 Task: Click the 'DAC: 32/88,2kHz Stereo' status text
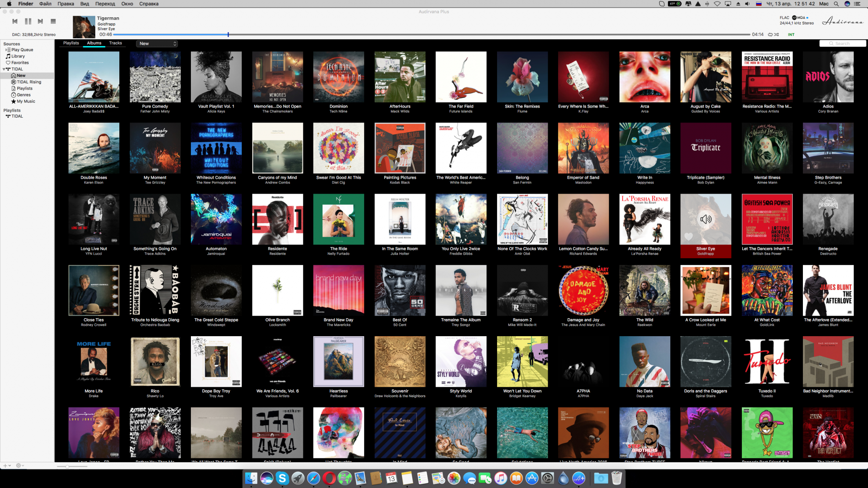pos(34,35)
